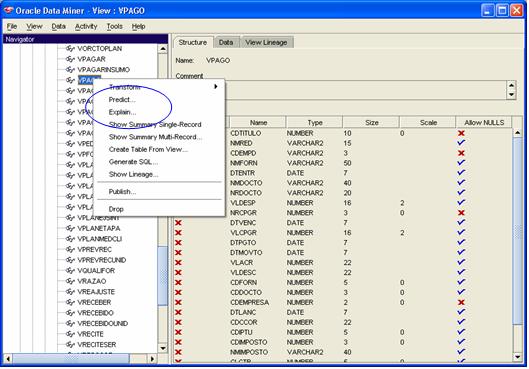Click inside the Comment text field
529x369 pixels.
(x=366, y=90)
